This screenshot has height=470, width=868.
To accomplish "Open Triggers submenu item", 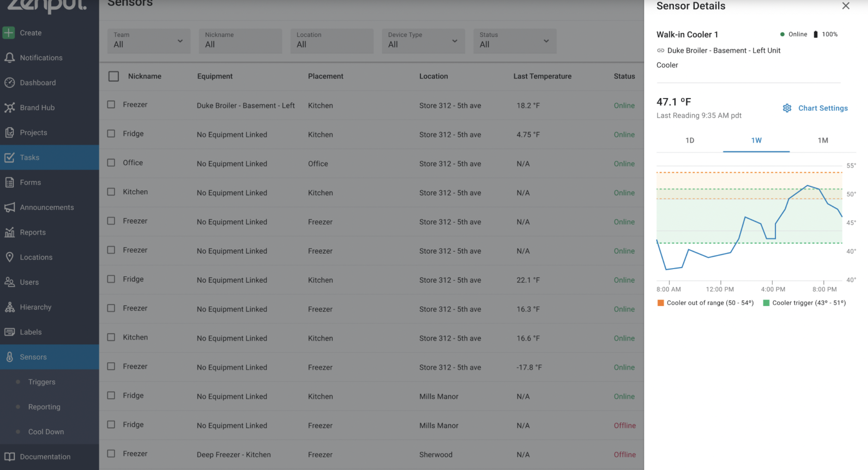I will (42, 382).
